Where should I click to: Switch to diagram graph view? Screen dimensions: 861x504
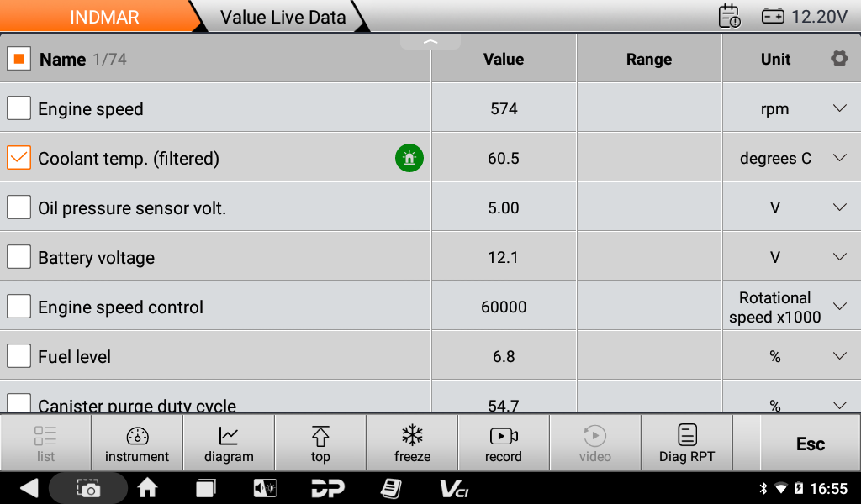coord(229,444)
